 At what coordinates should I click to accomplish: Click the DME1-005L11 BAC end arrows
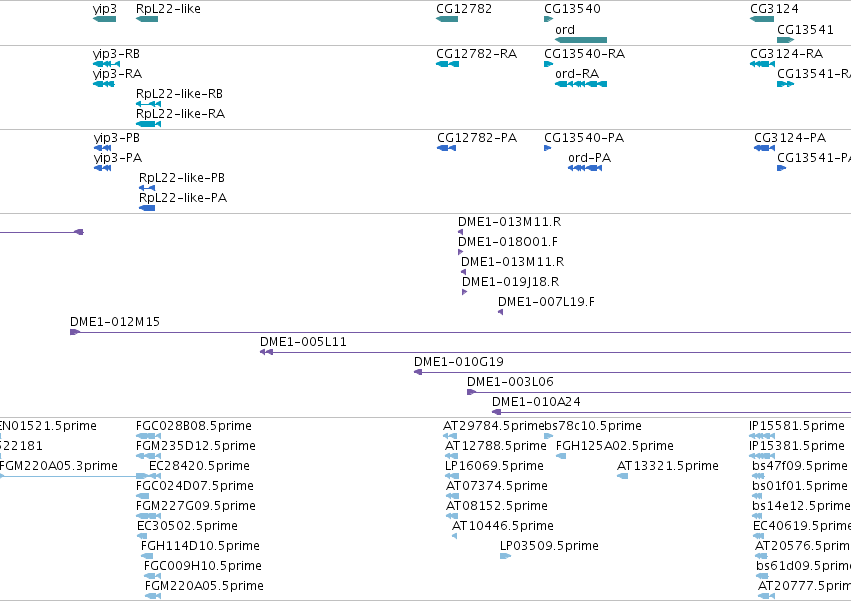coord(266,352)
